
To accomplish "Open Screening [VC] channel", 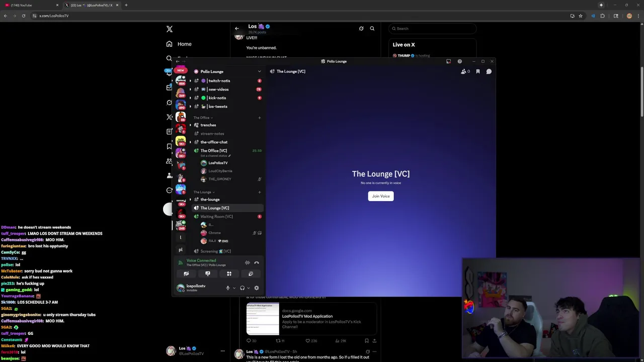I will tap(227, 251).
